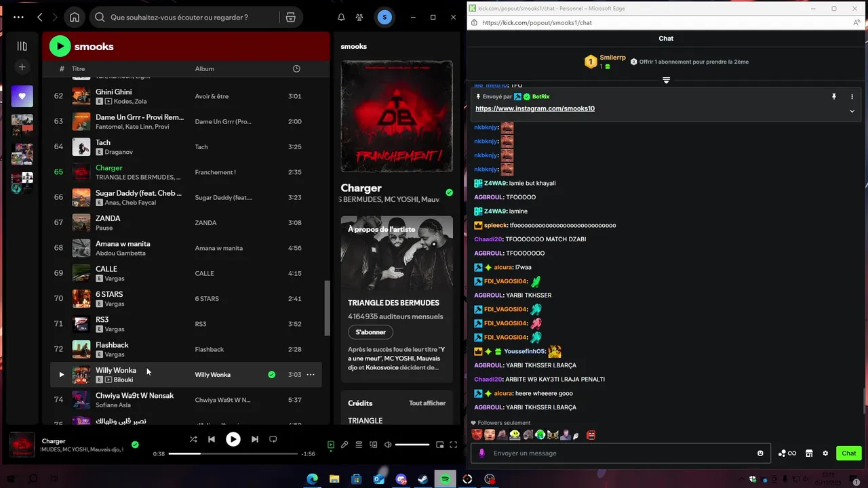Open the Kick shop icon
868x488 pixels.
pyautogui.click(x=809, y=453)
